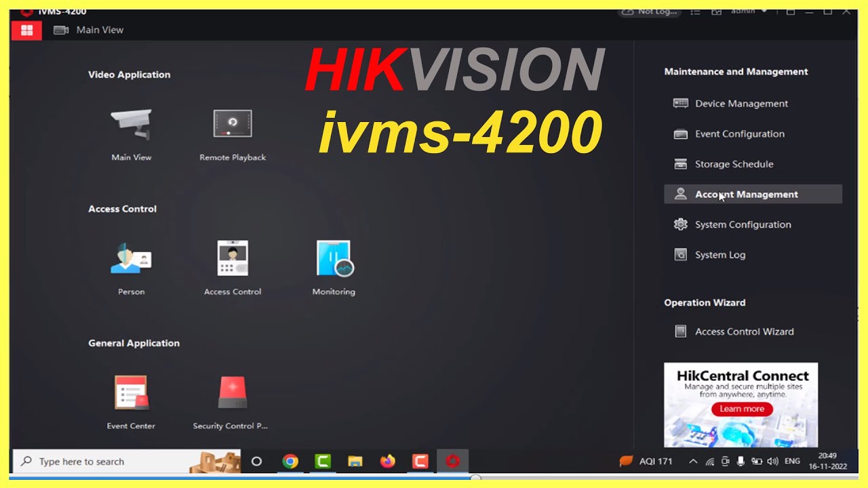The height and width of the screenshot is (488, 868).
Task: Open the HikCentral Connect banner image
Action: click(741, 405)
